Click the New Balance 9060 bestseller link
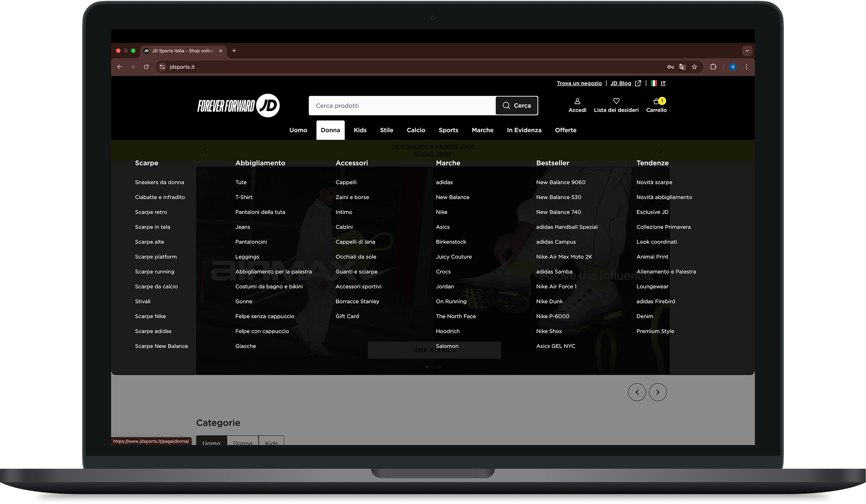This screenshot has width=866, height=504. click(x=560, y=182)
